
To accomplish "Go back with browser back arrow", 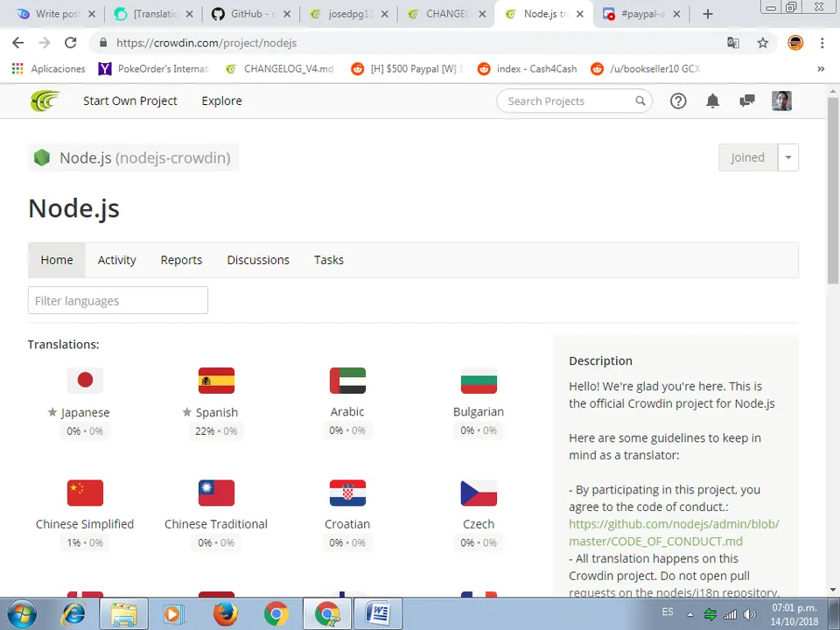I will [x=17, y=43].
